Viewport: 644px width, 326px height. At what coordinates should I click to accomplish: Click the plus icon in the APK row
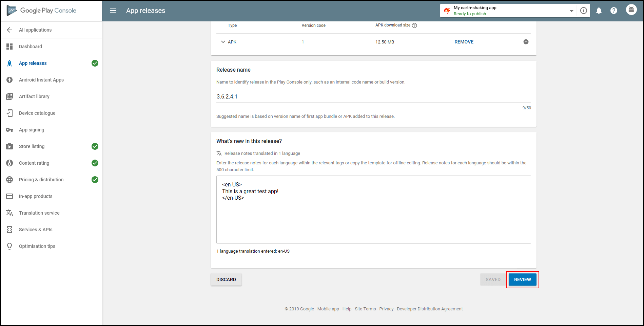tap(526, 42)
